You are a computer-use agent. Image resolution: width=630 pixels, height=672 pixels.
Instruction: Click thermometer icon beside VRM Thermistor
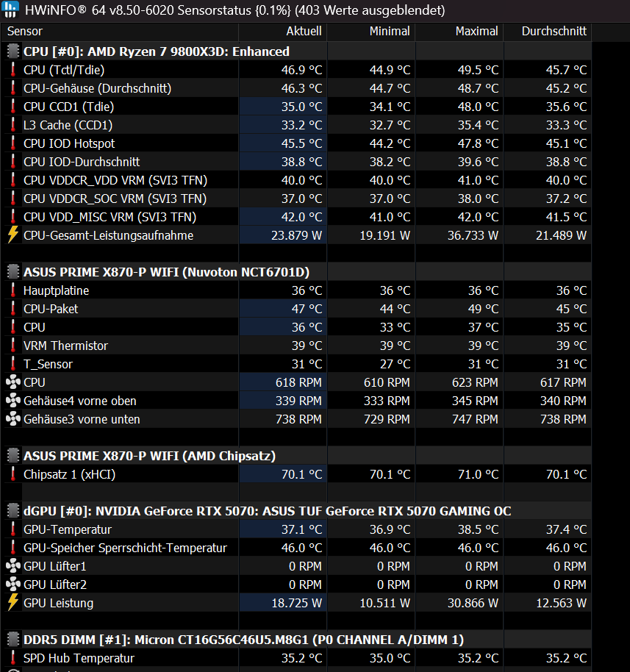[x=13, y=346]
